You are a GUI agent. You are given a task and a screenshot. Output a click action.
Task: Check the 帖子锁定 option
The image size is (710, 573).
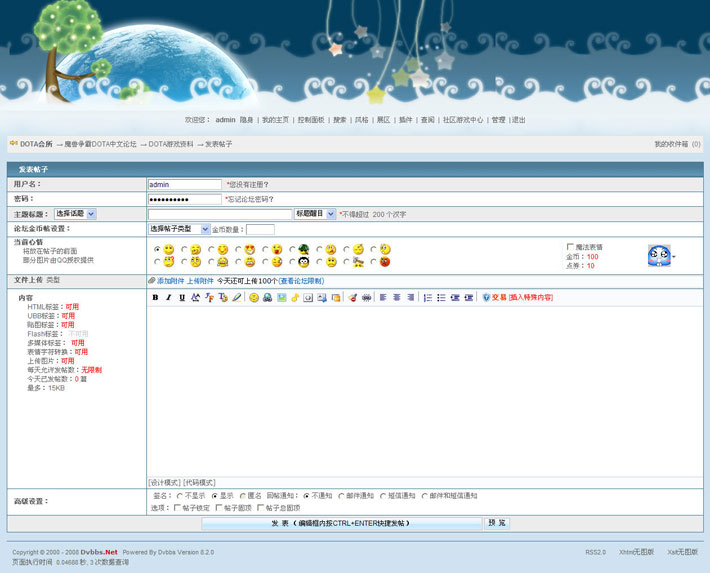point(178,508)
